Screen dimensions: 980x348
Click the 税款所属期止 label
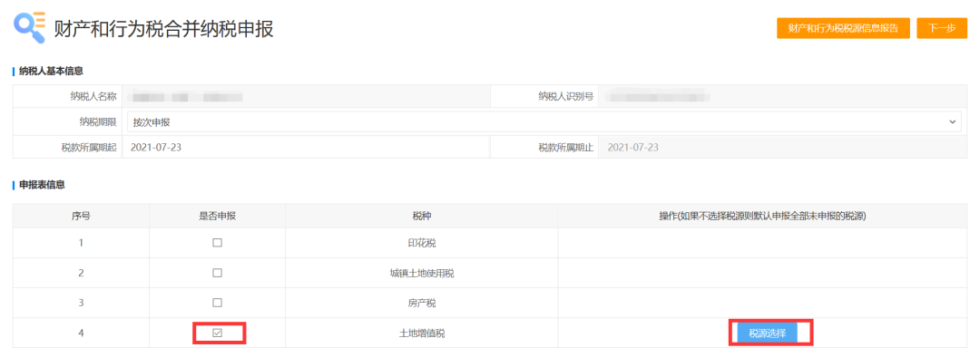(x=565, y=148)
